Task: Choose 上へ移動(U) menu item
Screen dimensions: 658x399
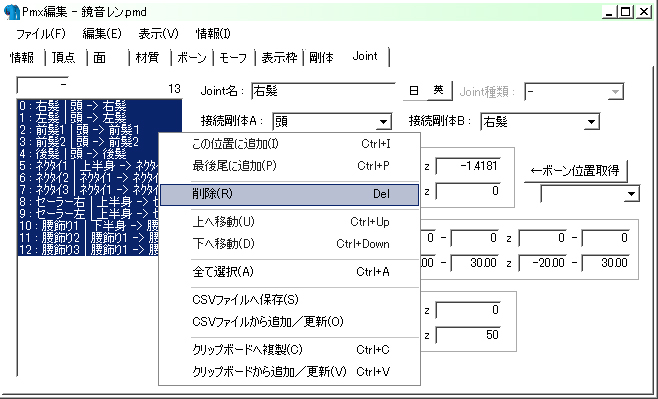Action: click(x=290, y=222)
